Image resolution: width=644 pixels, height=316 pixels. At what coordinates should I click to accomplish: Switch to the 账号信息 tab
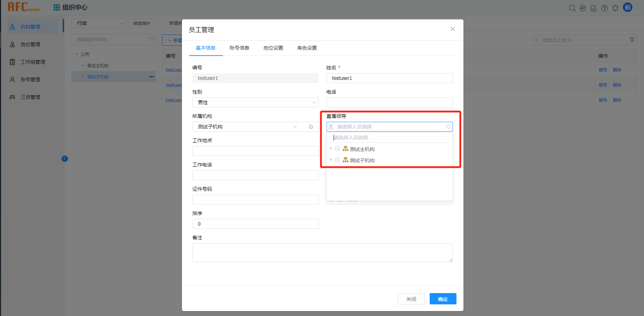[239, 48]
